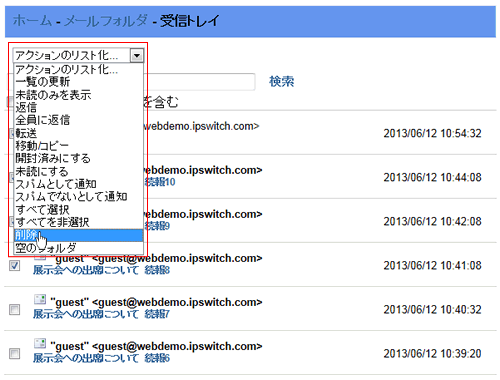Click timestamp 2013/06/12 10:44:08

click(432, 178)
